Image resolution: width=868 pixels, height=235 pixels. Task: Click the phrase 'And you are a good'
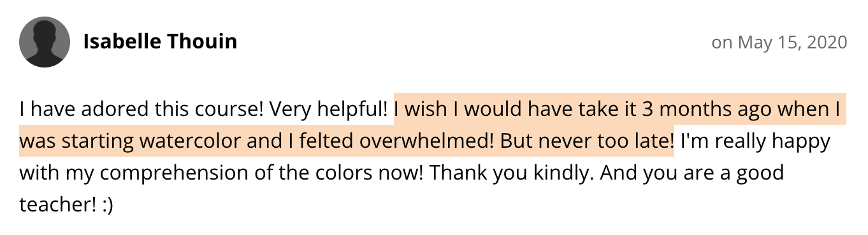click(693, 173)
